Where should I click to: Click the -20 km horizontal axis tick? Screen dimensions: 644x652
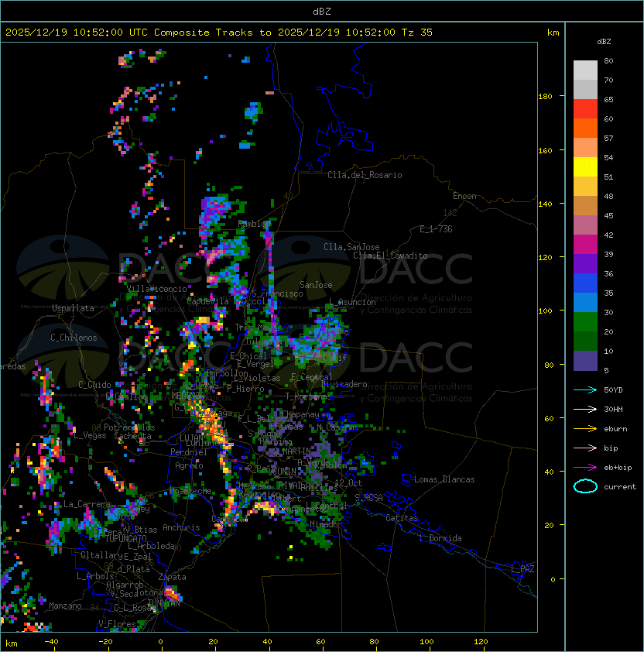click(x=105, y=642)
